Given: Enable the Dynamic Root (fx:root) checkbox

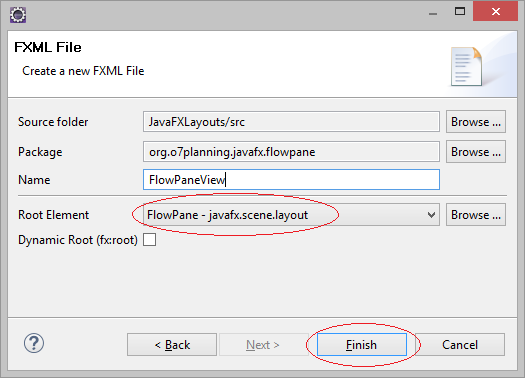Looking at the screenshot, I should [x=149, y=240].
